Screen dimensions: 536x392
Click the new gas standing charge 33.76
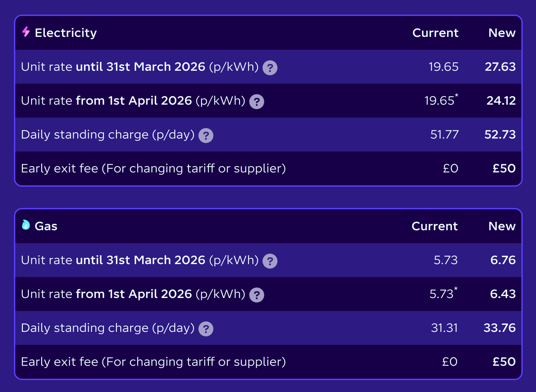coord(499,328)
